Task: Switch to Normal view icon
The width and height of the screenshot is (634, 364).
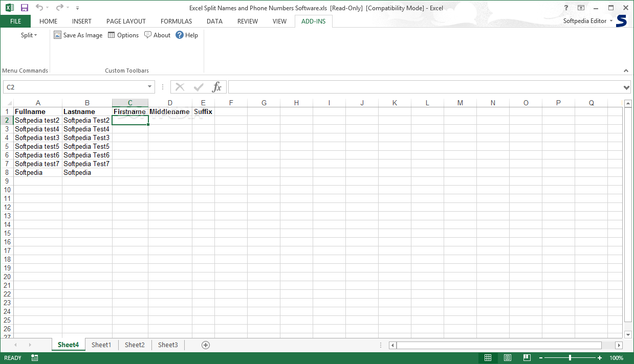Action: pos(488,358)
